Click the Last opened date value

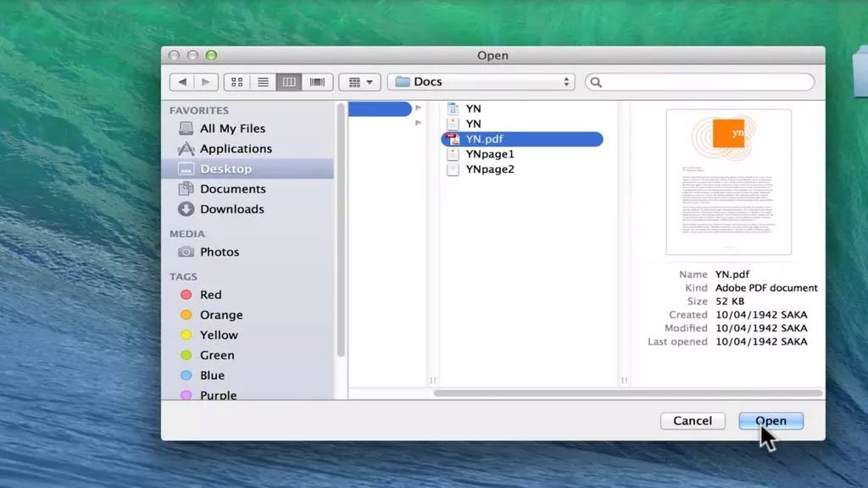coord(761,341)
